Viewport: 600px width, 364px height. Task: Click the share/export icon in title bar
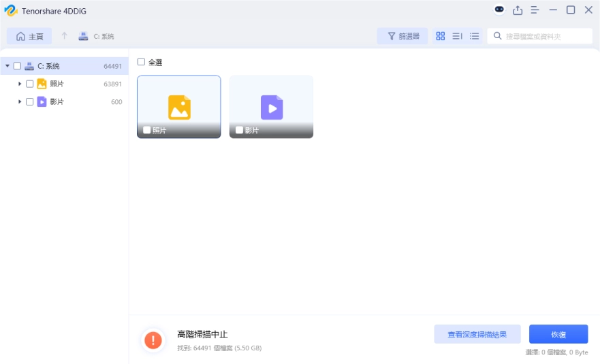coord(518,10)
